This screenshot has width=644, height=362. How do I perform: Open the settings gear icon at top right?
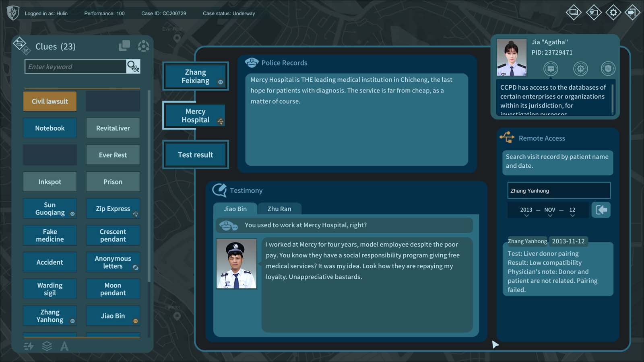click(613, 12)
